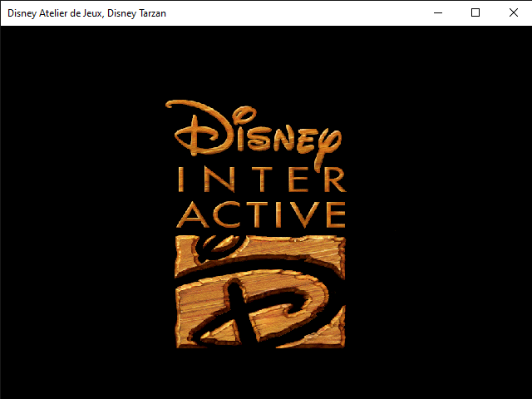Image resolution: width=532 pixels, height=399 pixels.
Task: Close the Disney Atelier de Jeux window
Action: (513, 12)
